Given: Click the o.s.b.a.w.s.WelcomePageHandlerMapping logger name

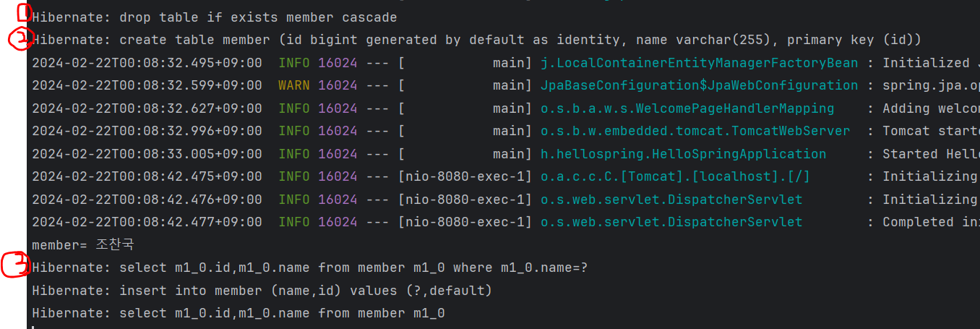Looking at the screenshot, I should tap(687, 108).
